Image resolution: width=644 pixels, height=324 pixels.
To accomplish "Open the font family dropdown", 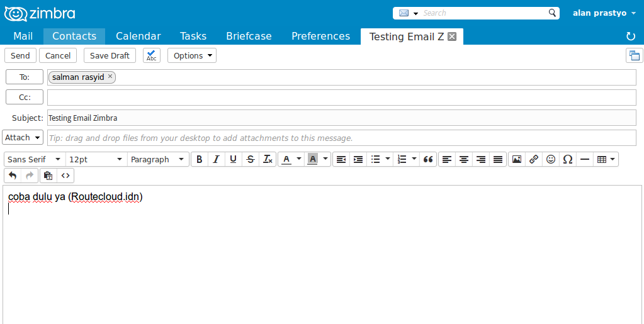I will coord(35,159).
